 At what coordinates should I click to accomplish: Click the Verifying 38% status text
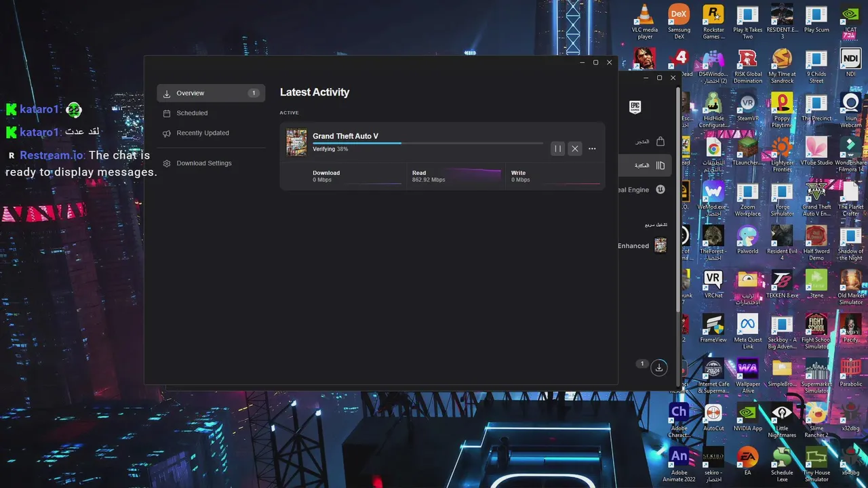(x=330, y=149)
